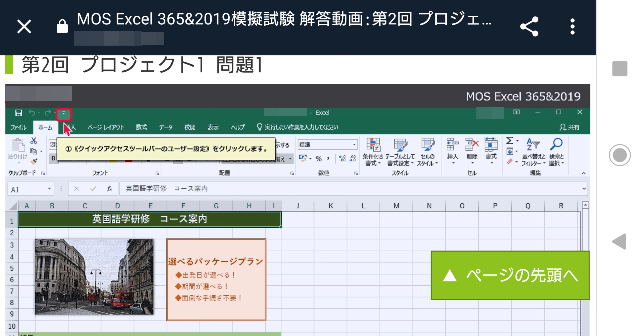Open the ファイル tab
Viewport: 644px width, 336px height.
[x=18, y=127]
